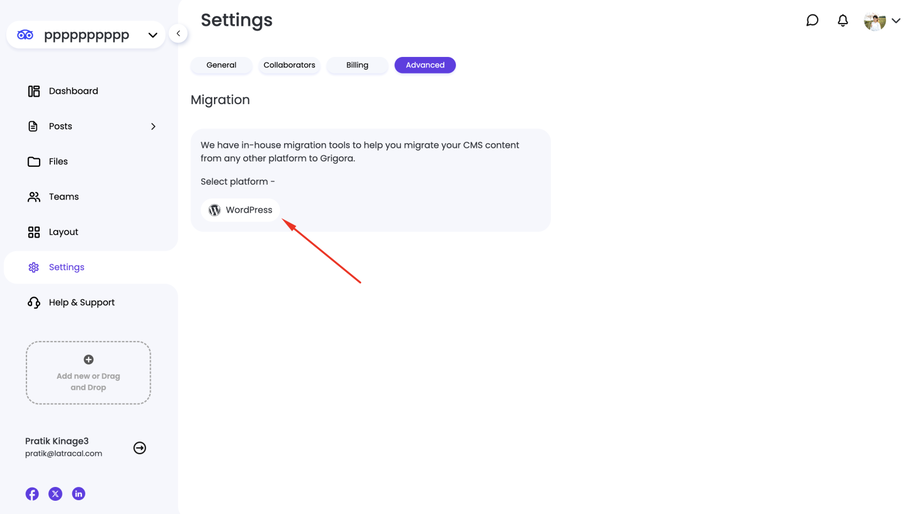
Task: Open the profile avatar dropdown
Action: pyautogui.click(x=882, y=21)
